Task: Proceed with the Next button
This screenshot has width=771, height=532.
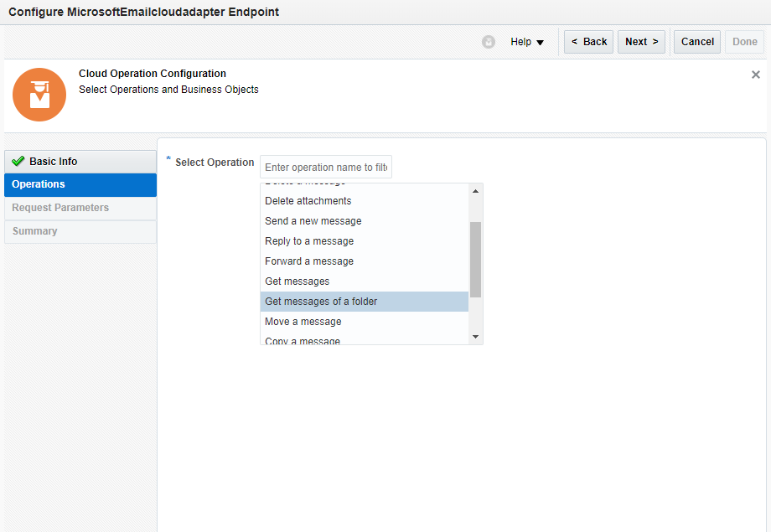Action: [x=641, y=42]
